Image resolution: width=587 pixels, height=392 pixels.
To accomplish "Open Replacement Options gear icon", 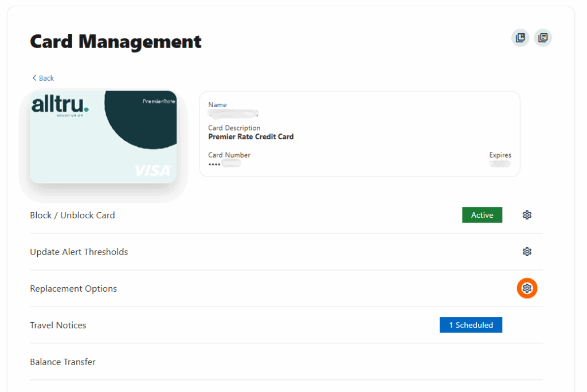I will (x=527, y=288).
